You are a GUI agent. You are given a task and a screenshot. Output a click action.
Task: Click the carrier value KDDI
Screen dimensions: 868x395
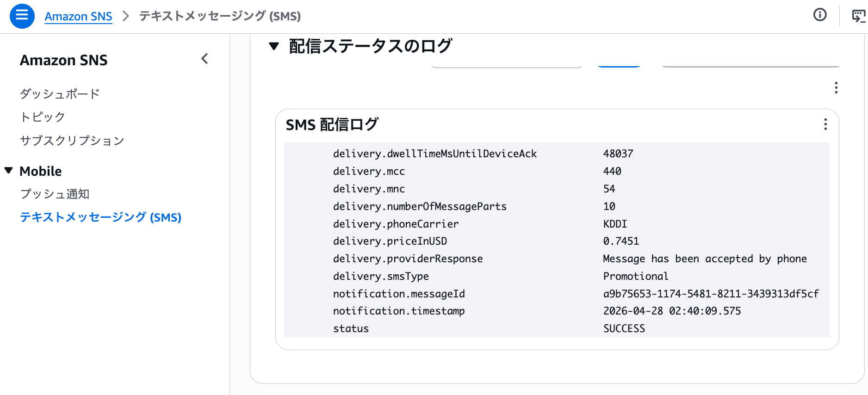pos(615,224)
